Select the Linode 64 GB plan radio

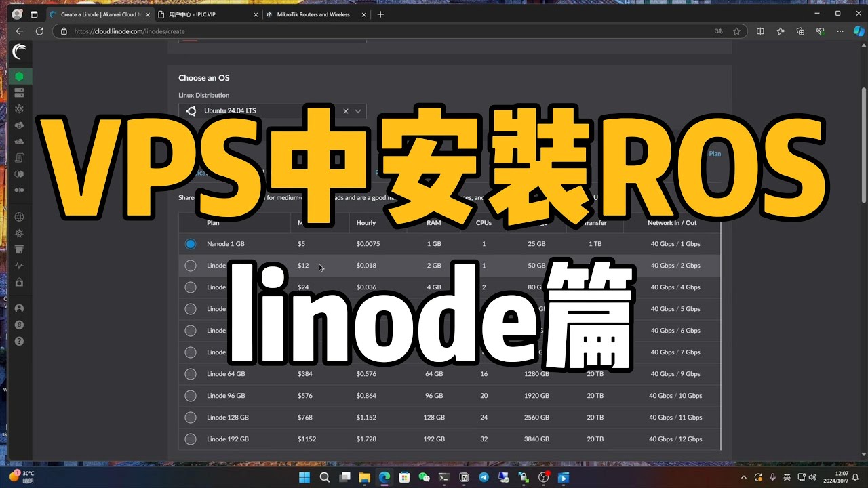(191, 374)
